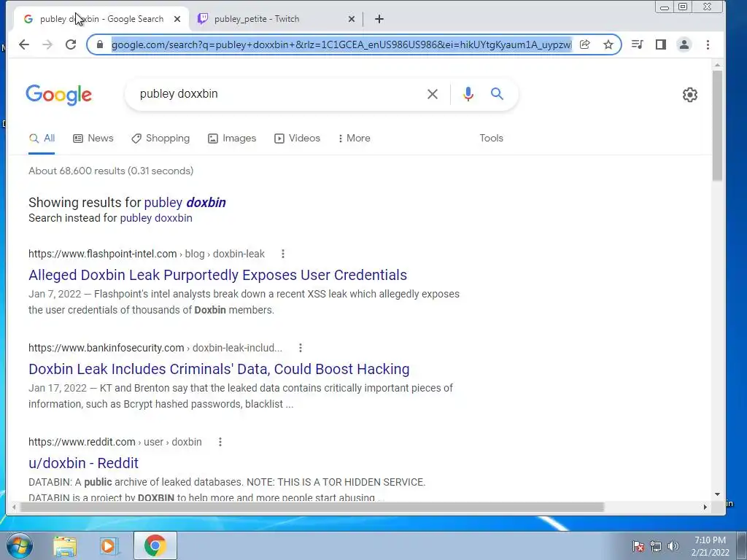
Task: Switch to News results
Action: tap(93, 138)
